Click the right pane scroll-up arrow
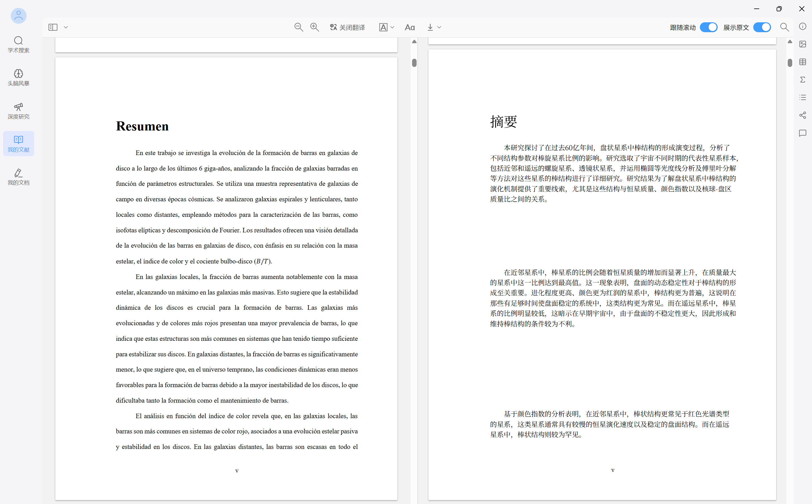Viewport: 812px width, 504px height. pyautogui.click(x=790, y=42)
